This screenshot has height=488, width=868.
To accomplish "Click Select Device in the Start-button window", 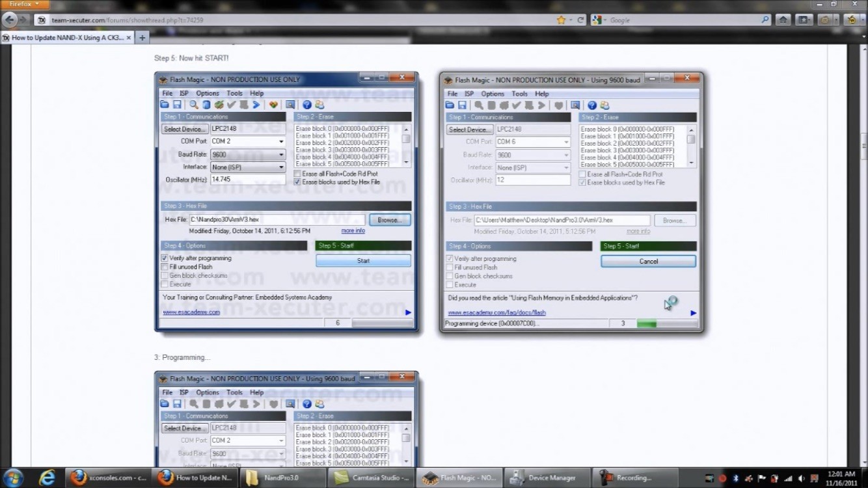I will pyautogui.click(x=185, y=129).
